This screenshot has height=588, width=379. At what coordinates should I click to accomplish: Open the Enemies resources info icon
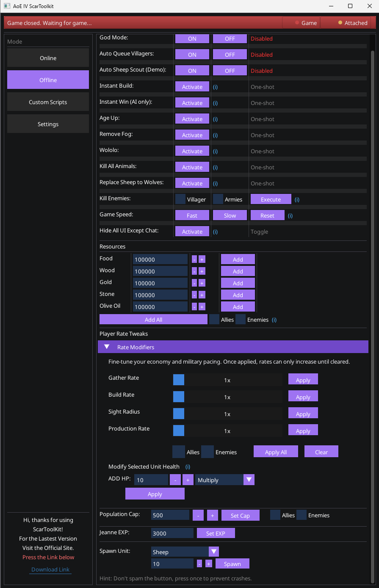[274, 320]
